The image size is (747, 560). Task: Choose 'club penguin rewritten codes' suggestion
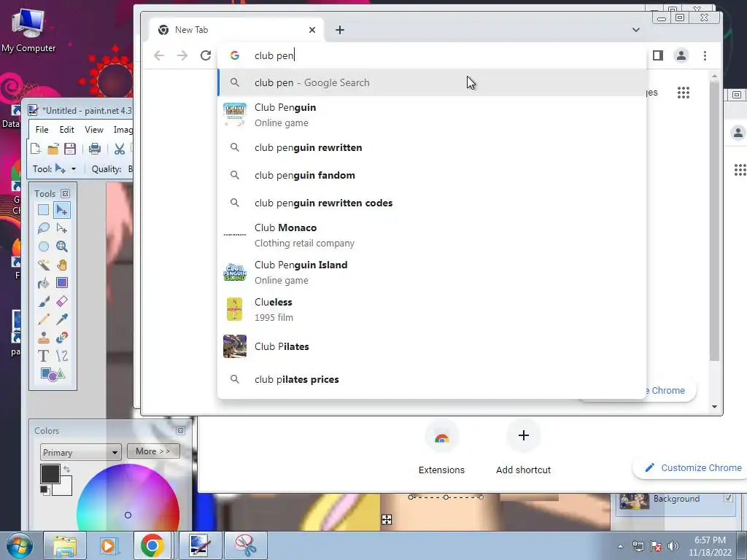pyautogui.click(x=432, y=203)
